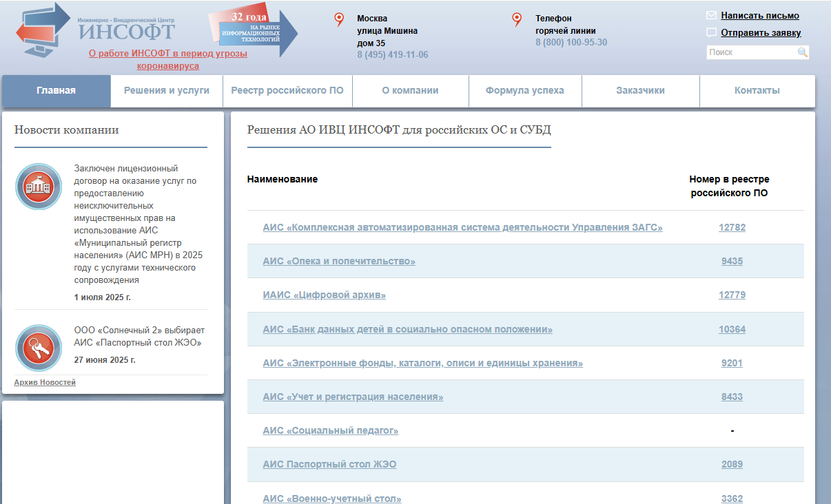Open АИС «Учет и регистрация населения» link
Screen dimensions: 831x504
pos(353,397)
